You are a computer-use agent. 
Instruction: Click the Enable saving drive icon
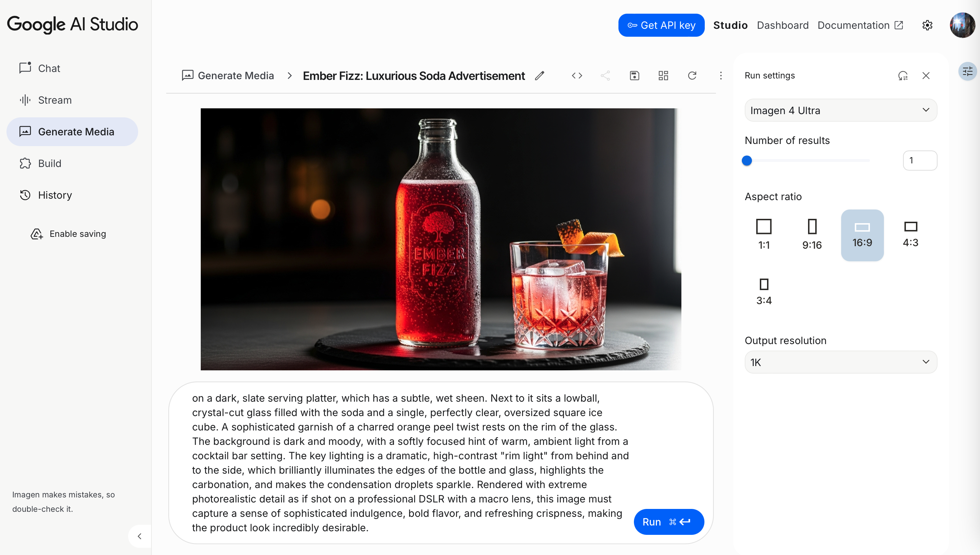[x=37, y=234]
